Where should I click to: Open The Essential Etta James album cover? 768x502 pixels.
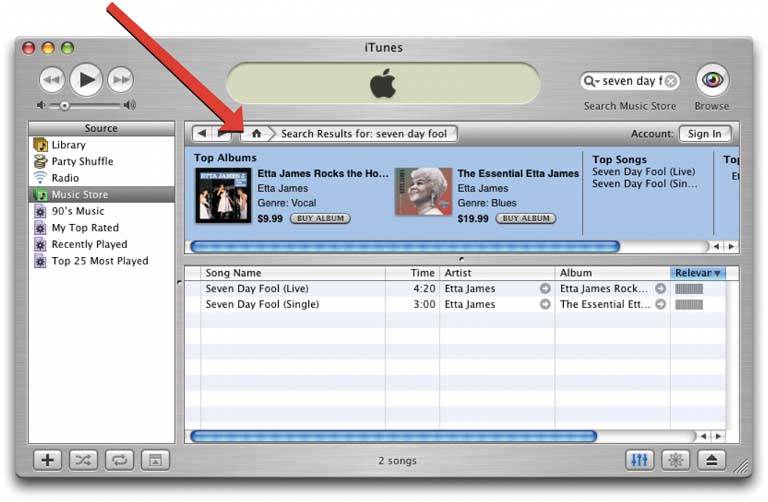click(x=424, y=191)
